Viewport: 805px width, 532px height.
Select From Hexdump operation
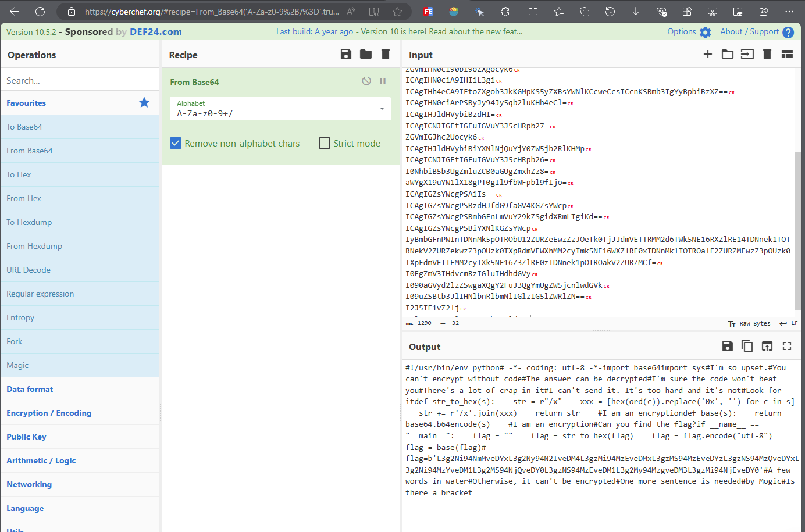coord(80,246)
